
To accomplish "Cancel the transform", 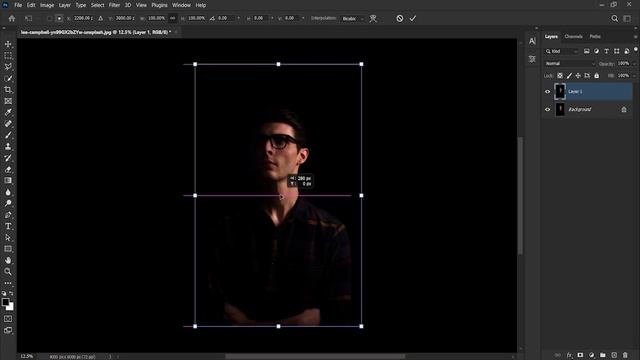I will tap(400, 18).
